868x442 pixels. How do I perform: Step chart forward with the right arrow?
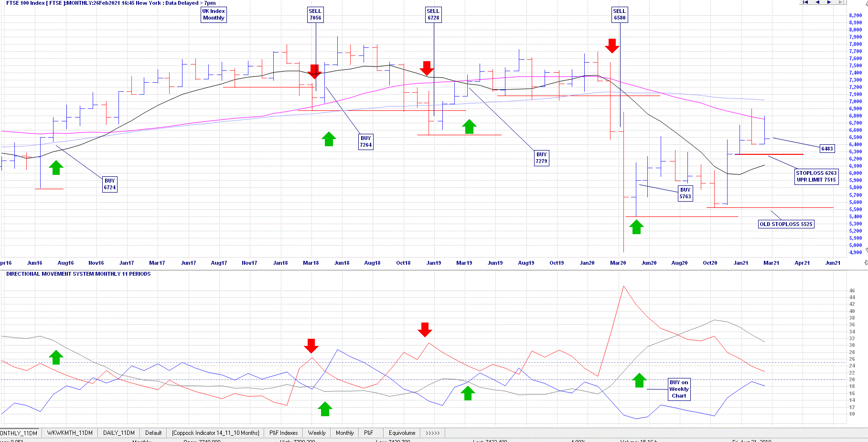(x=829, y=2)
